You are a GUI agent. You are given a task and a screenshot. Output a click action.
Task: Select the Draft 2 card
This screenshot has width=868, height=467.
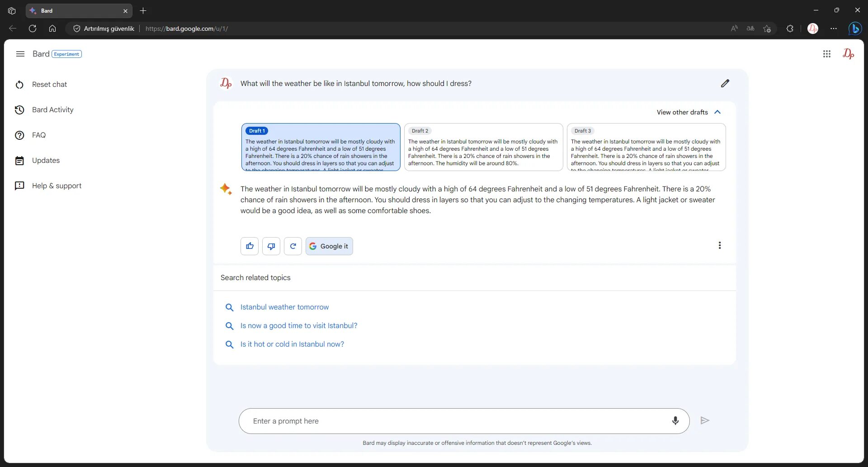(484, 147)
